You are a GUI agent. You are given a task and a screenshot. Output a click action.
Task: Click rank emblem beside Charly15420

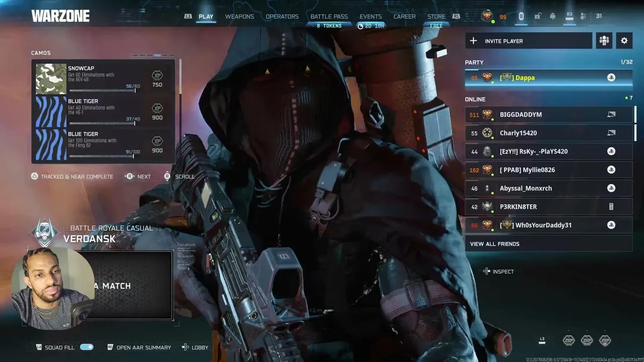487,133
